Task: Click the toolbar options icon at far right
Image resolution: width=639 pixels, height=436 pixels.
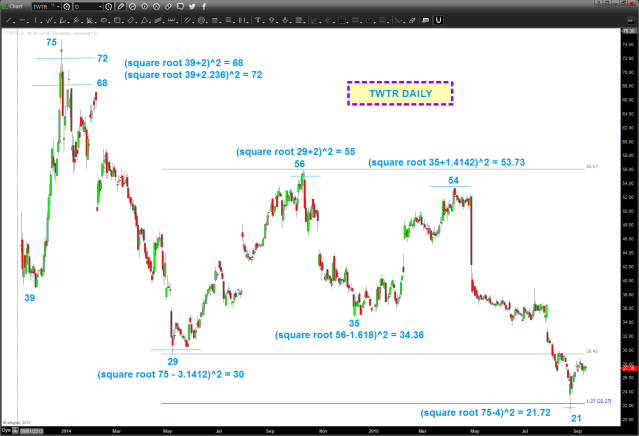Action: (x=630, y=20)
